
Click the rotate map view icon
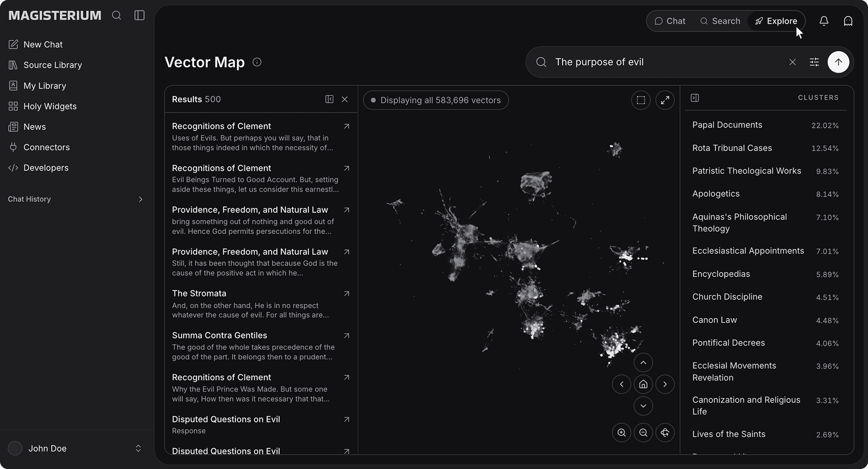(665, 433)
